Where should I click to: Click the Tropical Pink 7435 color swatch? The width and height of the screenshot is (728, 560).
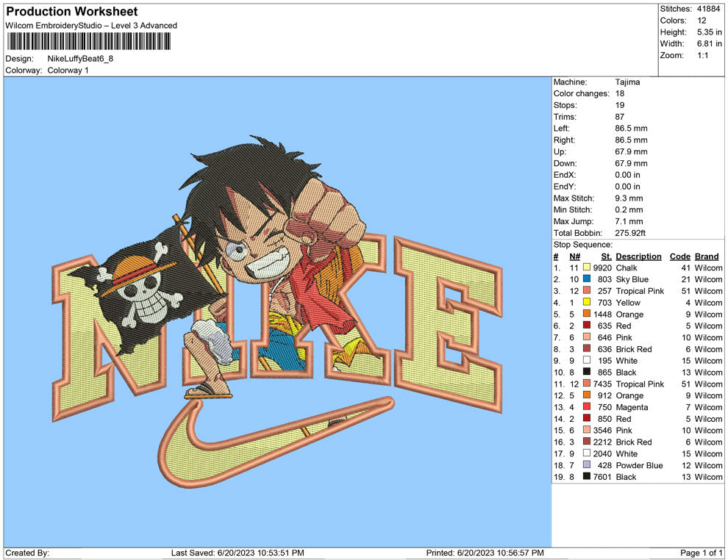[x=587, y=383]
